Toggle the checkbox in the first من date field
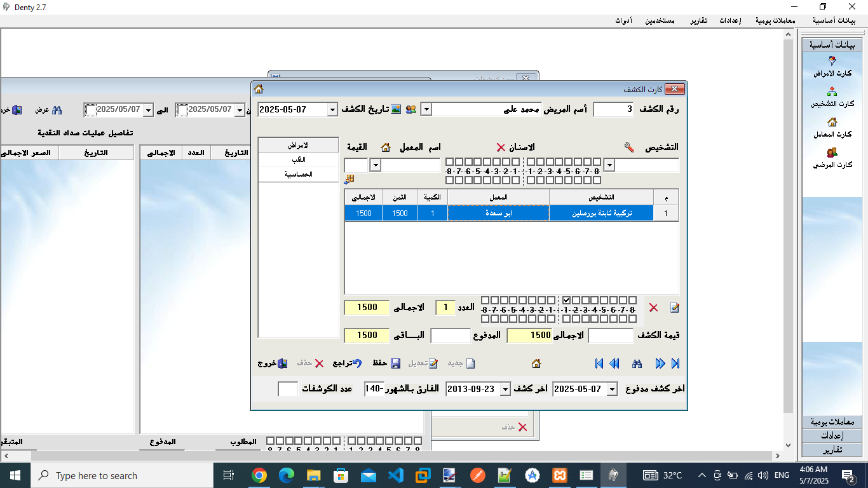 pyautogui.click(x=182, y=110)
